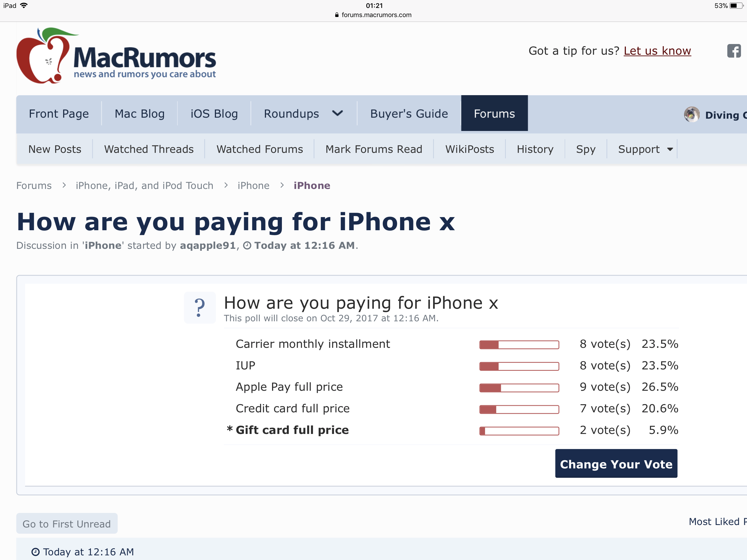Click the poll question mark icon

pos(200,308)
